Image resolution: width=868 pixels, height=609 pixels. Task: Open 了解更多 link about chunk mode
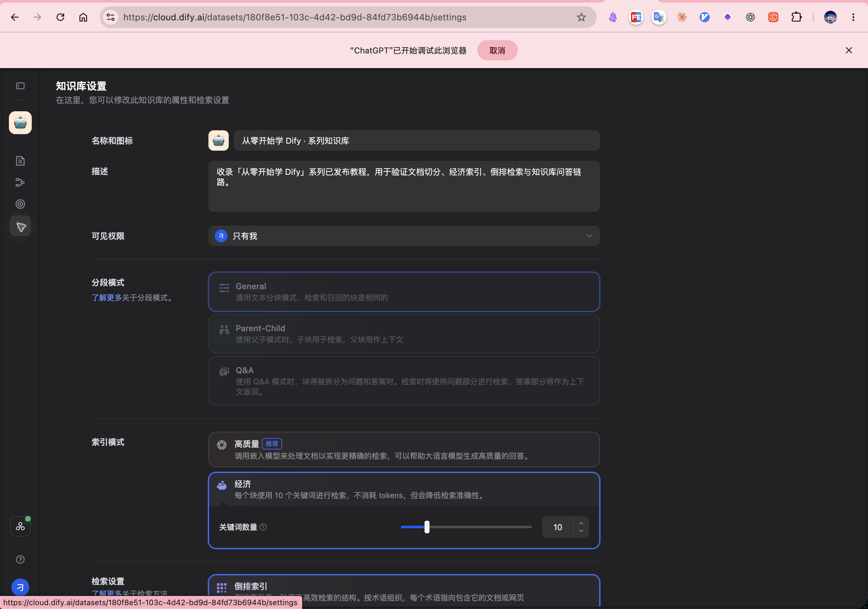tap(107, 298)
